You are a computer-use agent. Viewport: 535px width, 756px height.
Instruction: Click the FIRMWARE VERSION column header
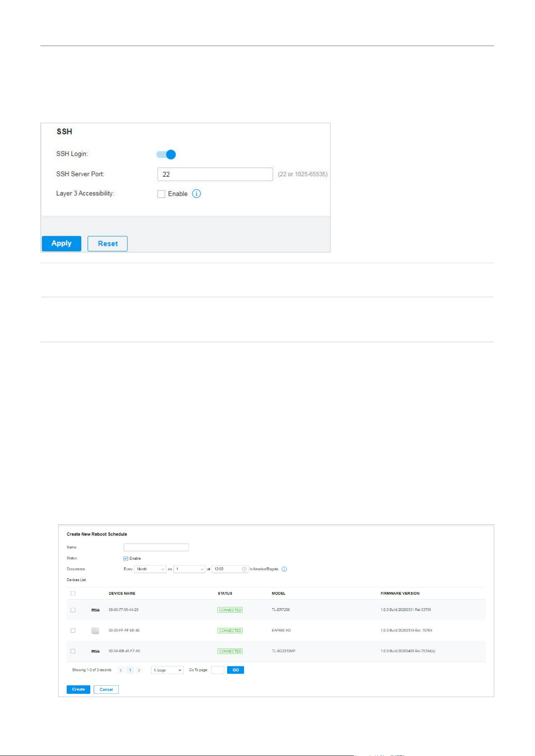(400, 593)
